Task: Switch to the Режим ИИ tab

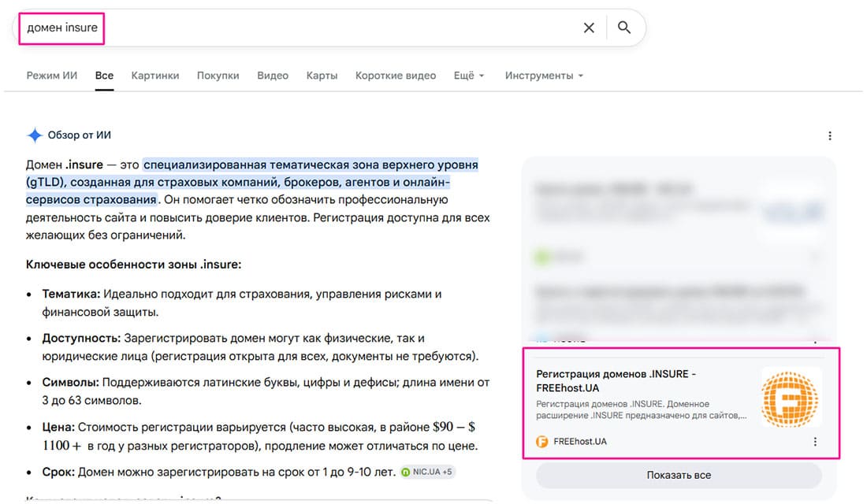Action: pos(52,76)
